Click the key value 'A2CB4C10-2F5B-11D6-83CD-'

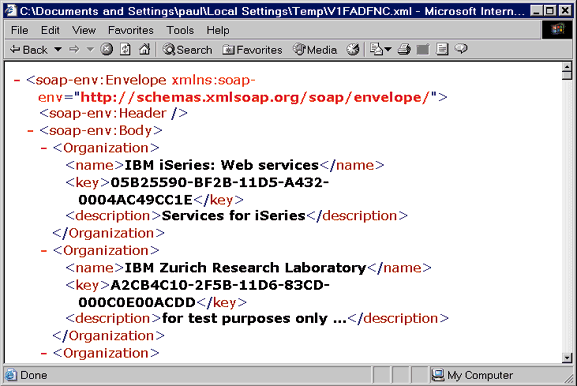pyautogui.click(x=220, y=285)
